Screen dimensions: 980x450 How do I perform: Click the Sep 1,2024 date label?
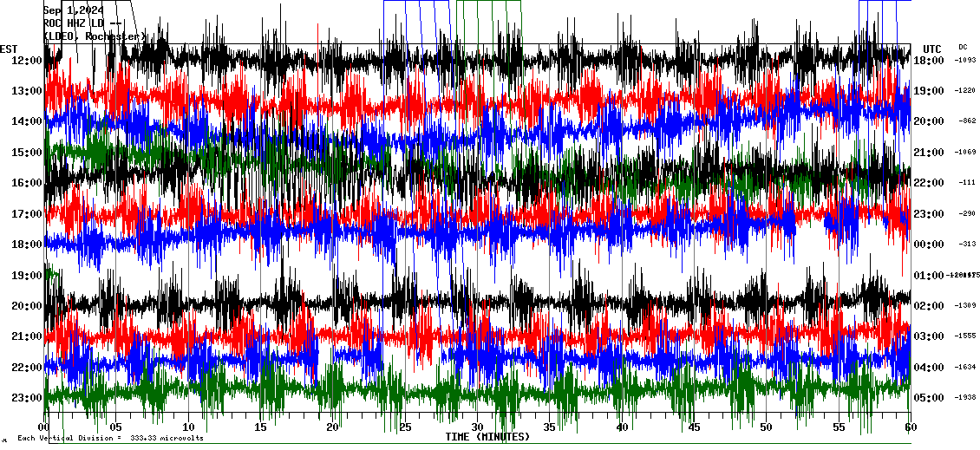pyautogui.click(x=74, y=10)
